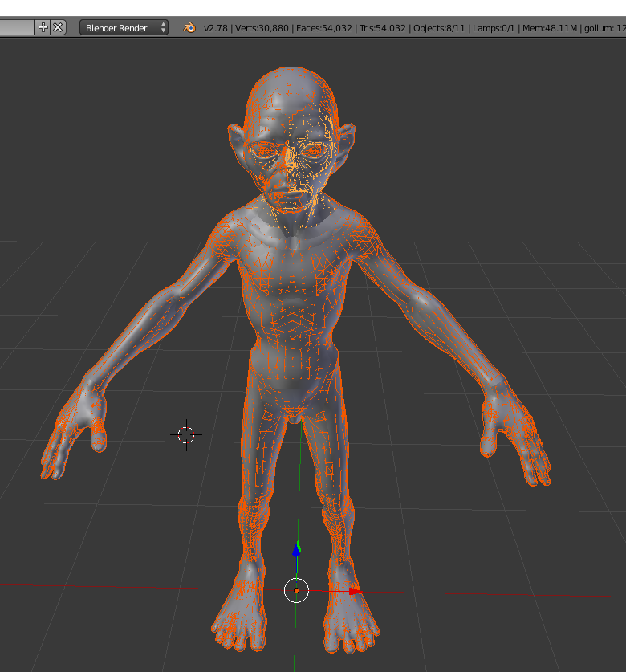Click the Lamps:0/1 statistic
This screenshot has width=626, height=672.
click(494, 28)
